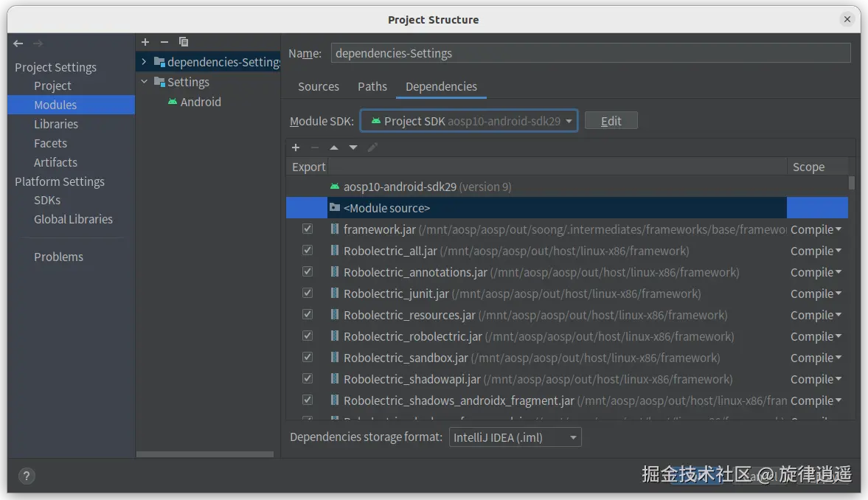Open the Libraries settings page

pos(56,124)
